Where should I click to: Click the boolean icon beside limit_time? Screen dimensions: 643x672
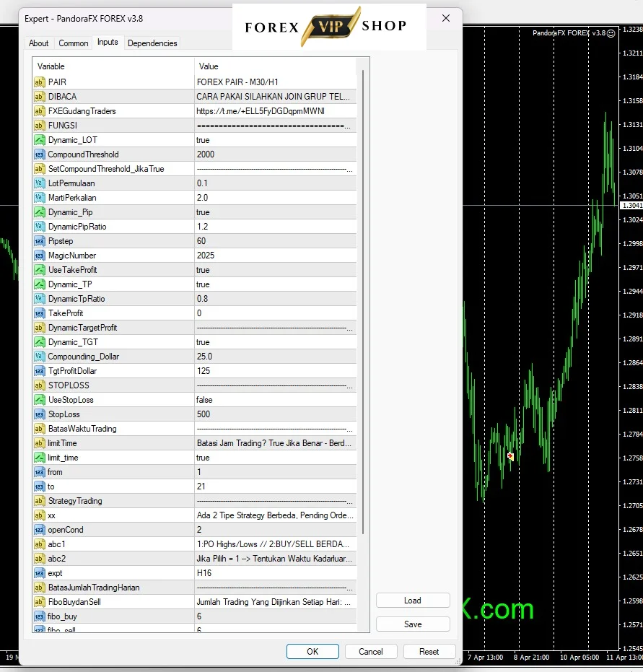39,458
